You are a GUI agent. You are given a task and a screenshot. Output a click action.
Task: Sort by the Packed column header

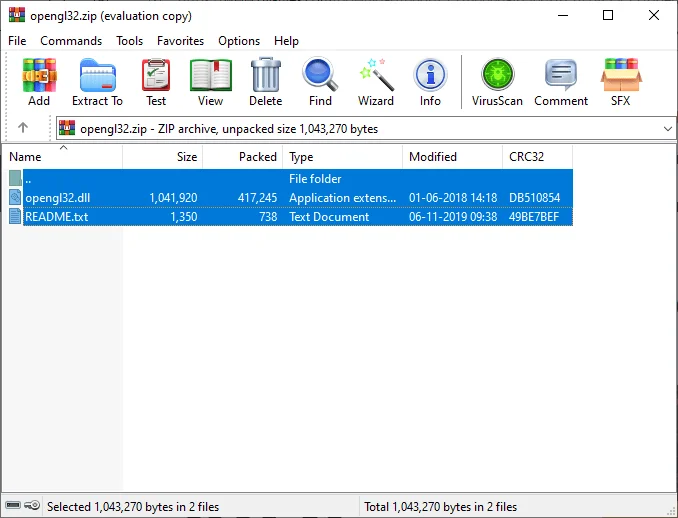(243, 157)
